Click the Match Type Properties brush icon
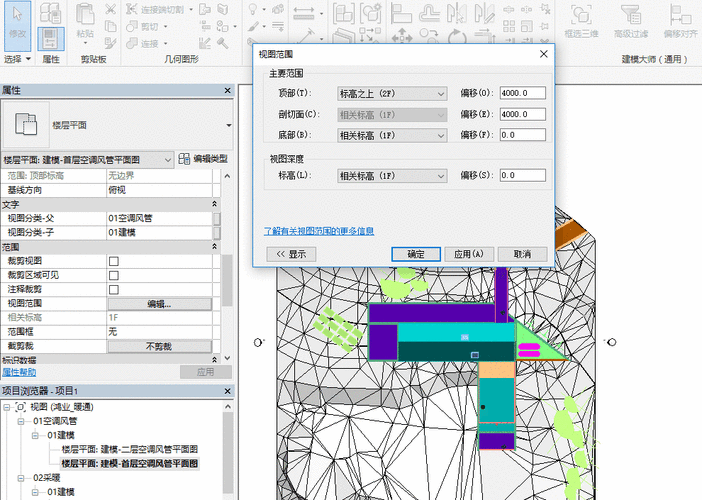Screen dimensions: 702x500 point(110,43)
